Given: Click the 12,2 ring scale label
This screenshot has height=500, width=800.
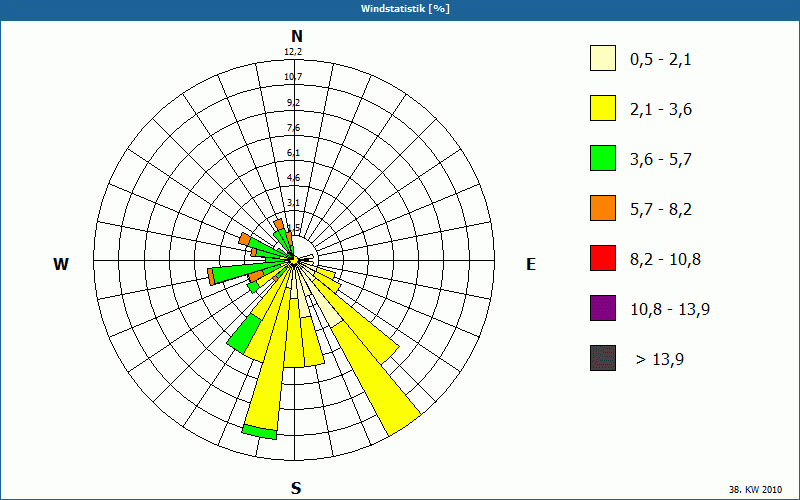Looking at the screenshot, I should pyautogui.click(x=293, y=52).
